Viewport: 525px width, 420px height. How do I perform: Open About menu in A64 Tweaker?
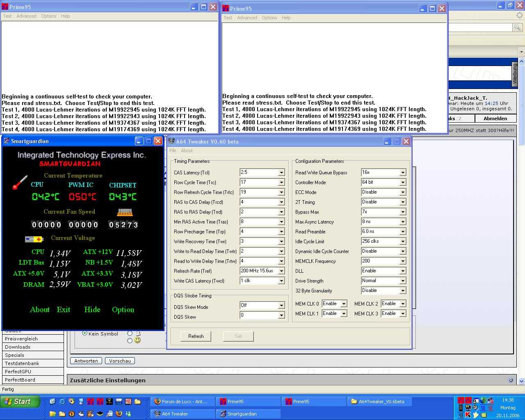pos(187,151)
